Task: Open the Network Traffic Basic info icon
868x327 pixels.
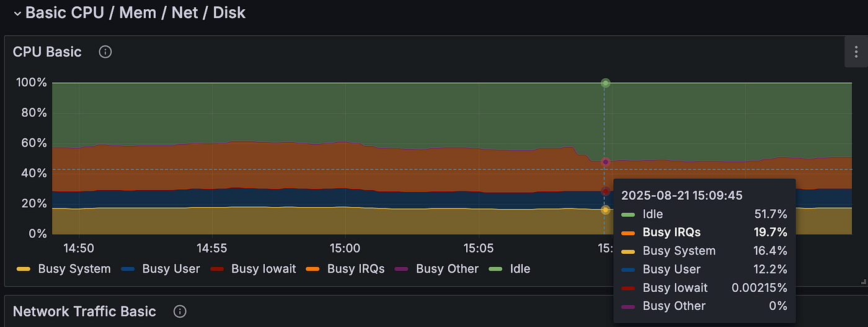Action: pyautogui.click(x=180, y=311)
